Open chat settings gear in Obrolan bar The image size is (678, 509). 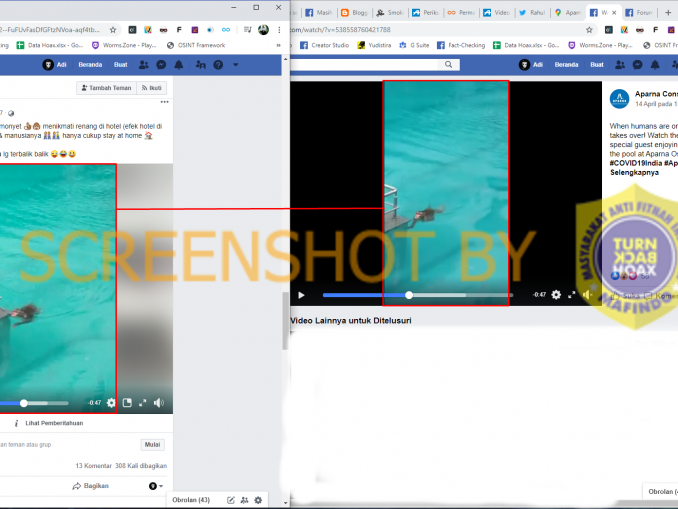(x=258, y=500)
